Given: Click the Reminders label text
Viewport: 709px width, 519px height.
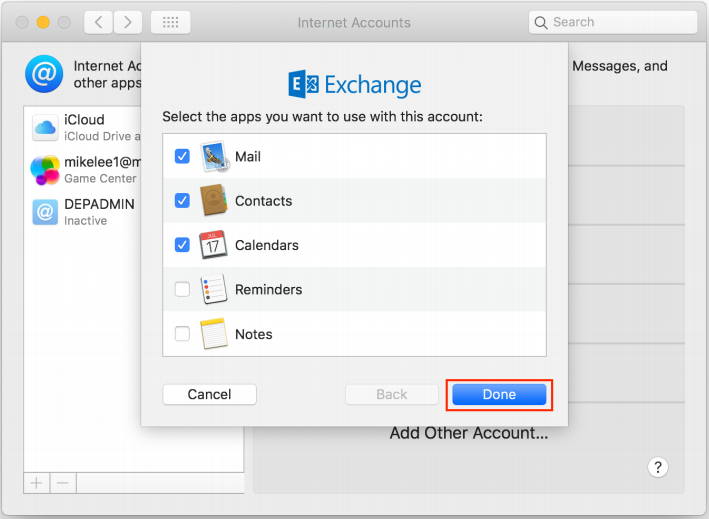Looking at the screenshot, I should click(269, 289).
